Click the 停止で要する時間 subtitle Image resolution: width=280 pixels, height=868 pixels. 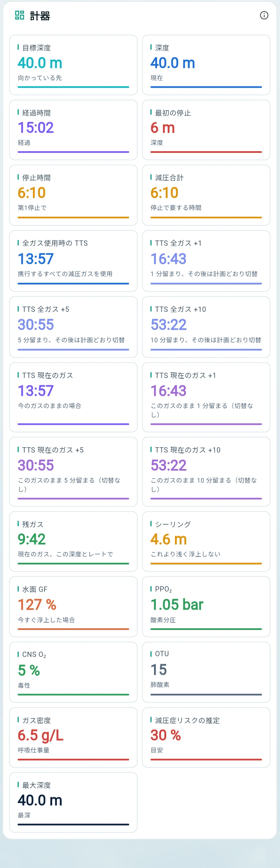click(176, 208)
